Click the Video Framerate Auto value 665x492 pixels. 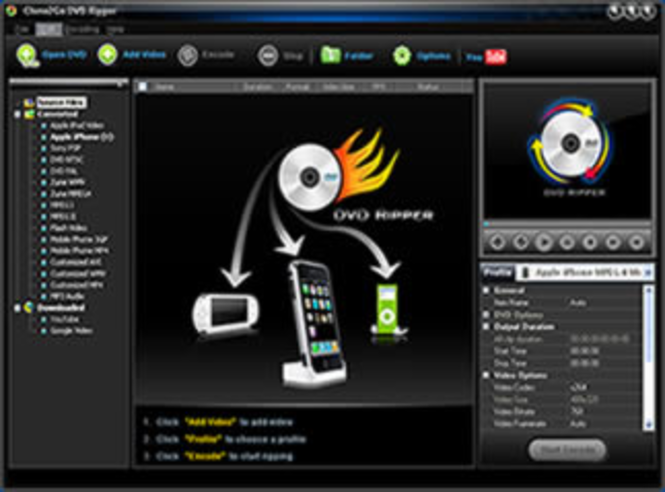click(578, 424)
